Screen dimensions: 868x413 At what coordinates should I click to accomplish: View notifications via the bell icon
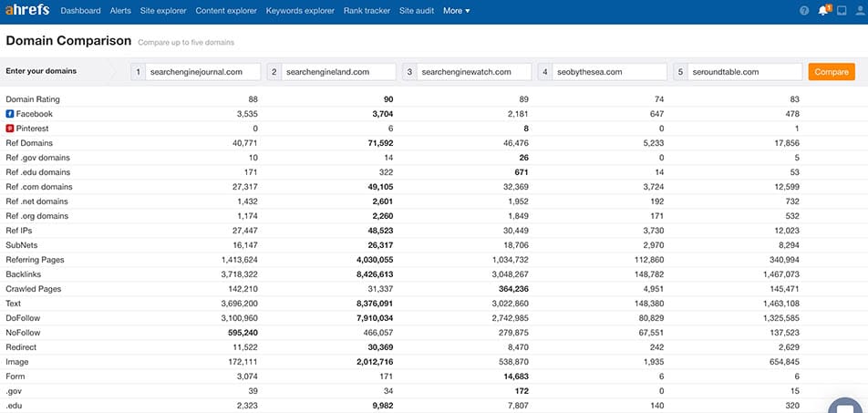823,11
